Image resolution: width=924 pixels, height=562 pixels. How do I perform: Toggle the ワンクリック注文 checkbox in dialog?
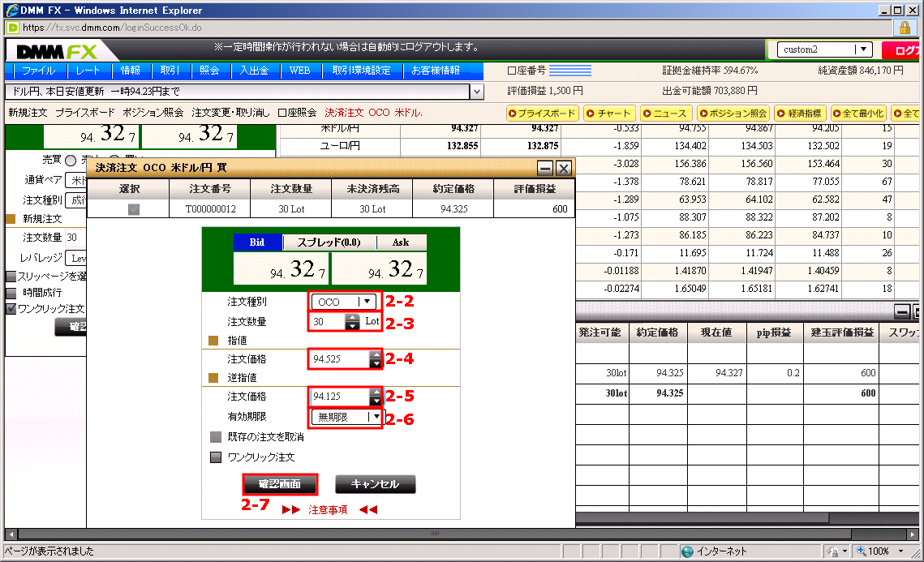click(x=216, y=457)
